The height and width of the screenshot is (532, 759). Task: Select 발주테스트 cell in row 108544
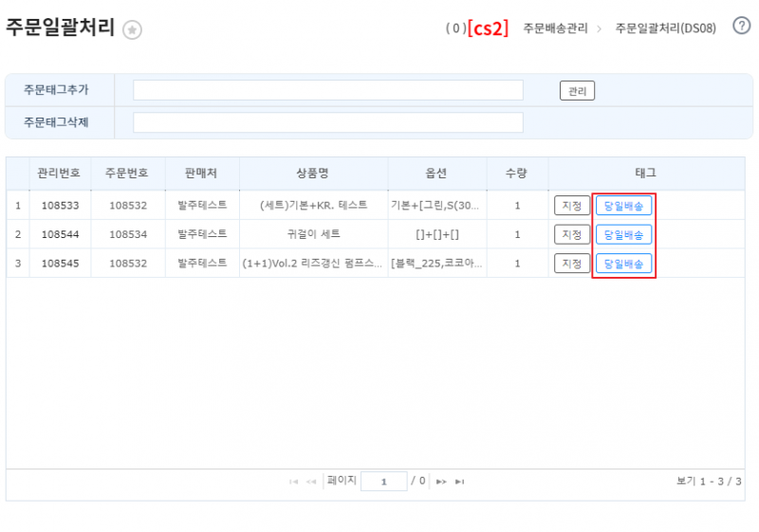click(x=202, y=234)
